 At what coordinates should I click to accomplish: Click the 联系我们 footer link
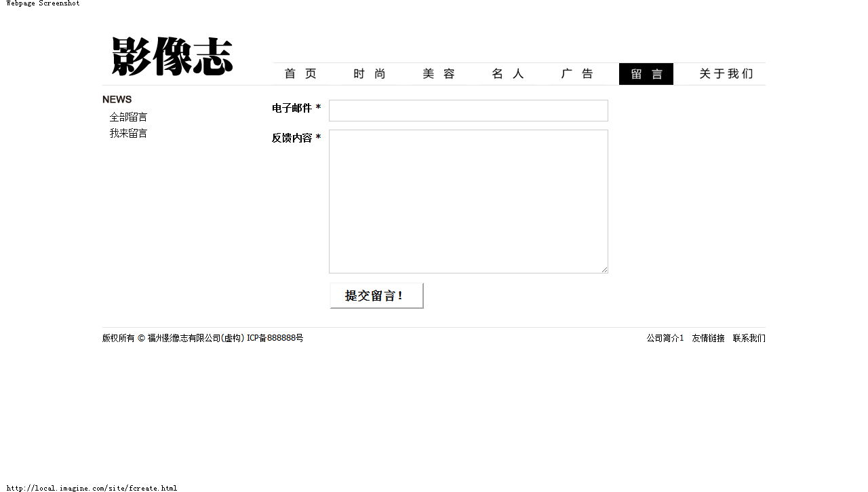tap(749, 338)
